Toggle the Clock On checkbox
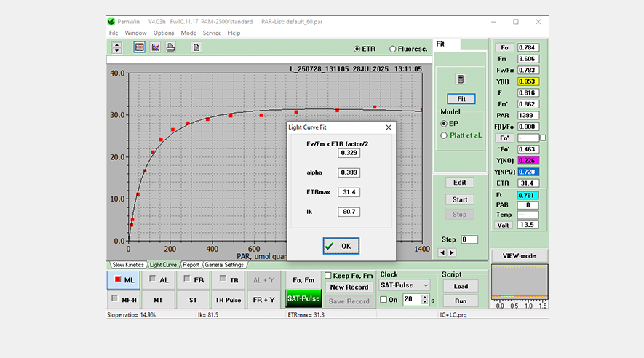Viewport: 644px width, 358px height. click(x=383, y=300)
